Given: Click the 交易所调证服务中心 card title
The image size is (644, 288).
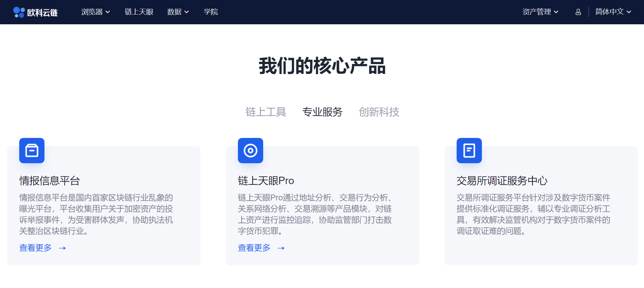Looking at the screenshot, I should click(x=502, y=181).
